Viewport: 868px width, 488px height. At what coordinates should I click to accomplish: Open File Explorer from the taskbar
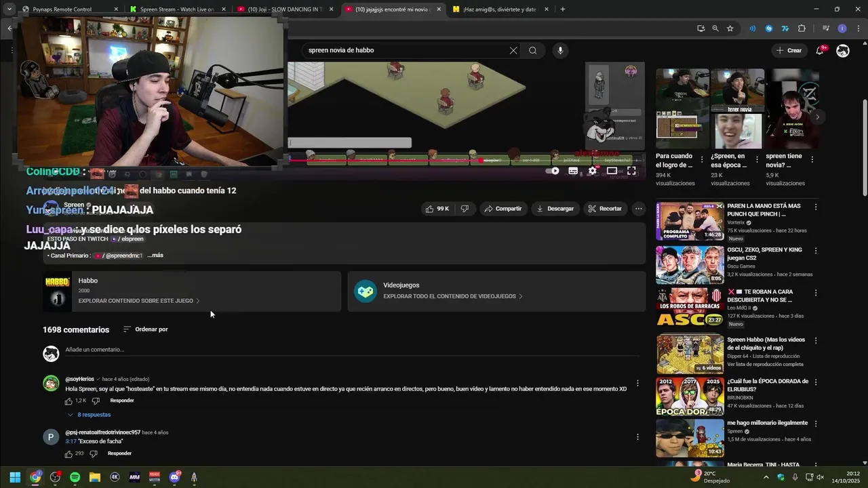pos(95,477)
